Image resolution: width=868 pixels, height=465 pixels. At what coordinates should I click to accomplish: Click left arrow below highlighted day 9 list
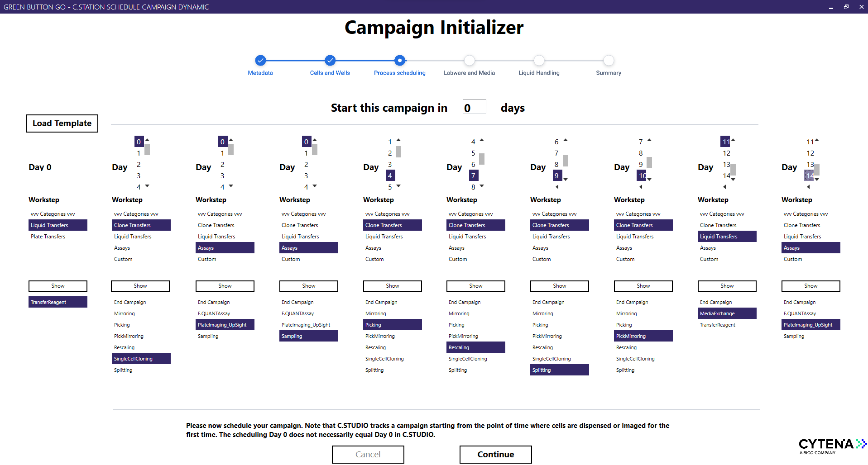click(x=557, y=187)
